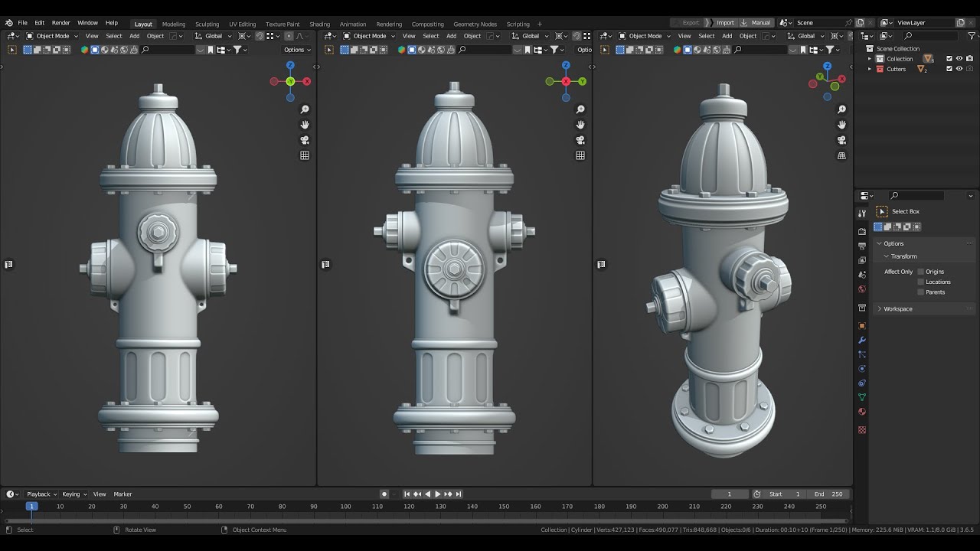Open the Output properties tab
This screenshot has height=551, width=980.
[x=862, y=246]
